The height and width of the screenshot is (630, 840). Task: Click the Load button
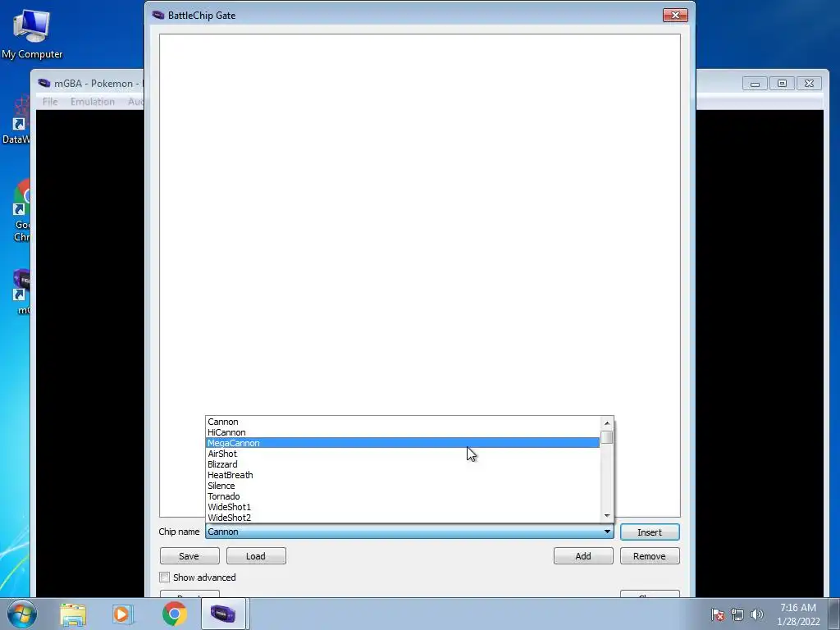(256, 556)
